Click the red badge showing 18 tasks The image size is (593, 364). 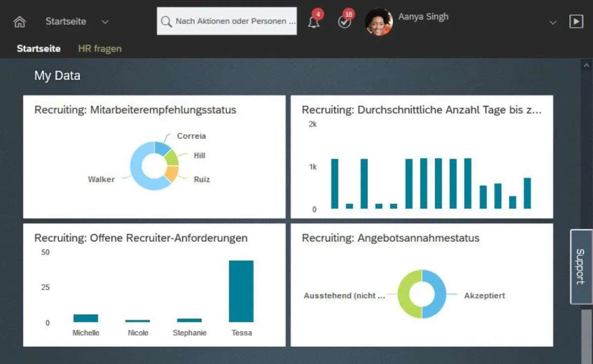348,13
